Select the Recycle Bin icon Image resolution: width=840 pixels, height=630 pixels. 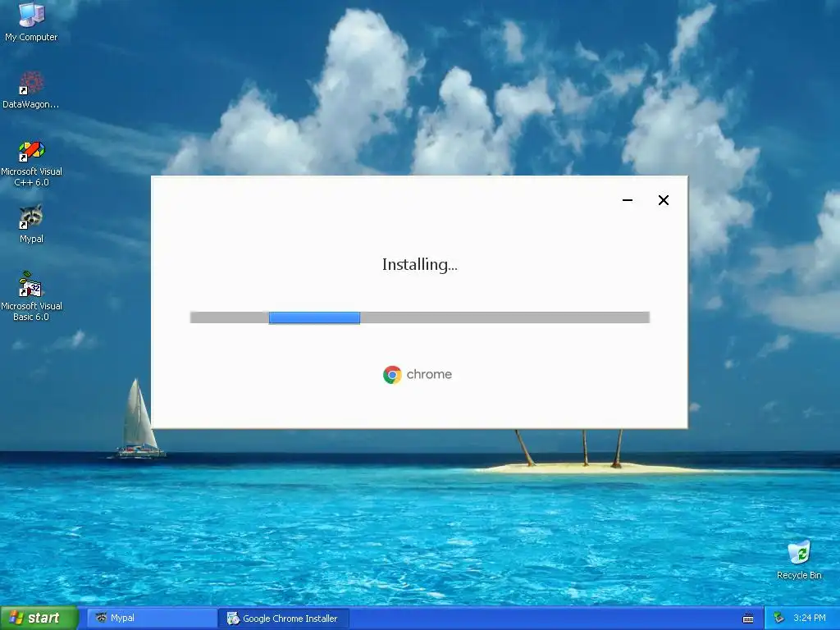[x=799, y=559]
